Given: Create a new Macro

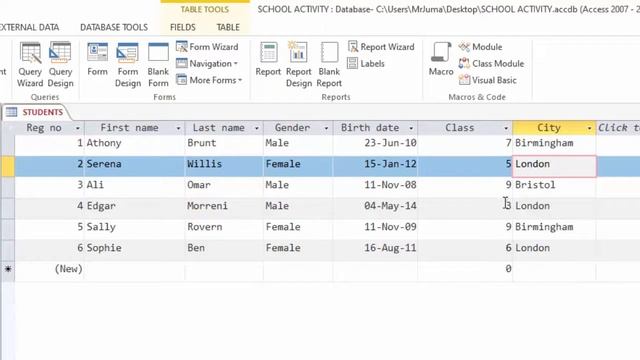Looking at the screenshot, I should tap(441, 60).
